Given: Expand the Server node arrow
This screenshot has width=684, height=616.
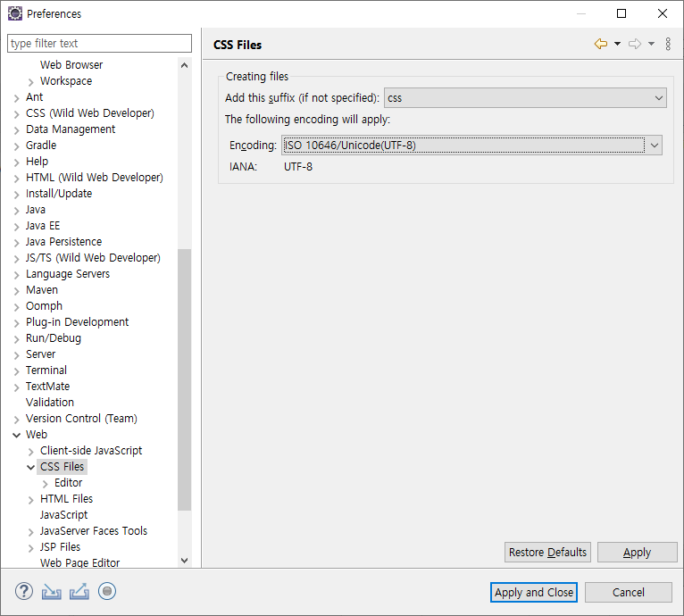Looking at the screenshot, I should pos(17,355).
